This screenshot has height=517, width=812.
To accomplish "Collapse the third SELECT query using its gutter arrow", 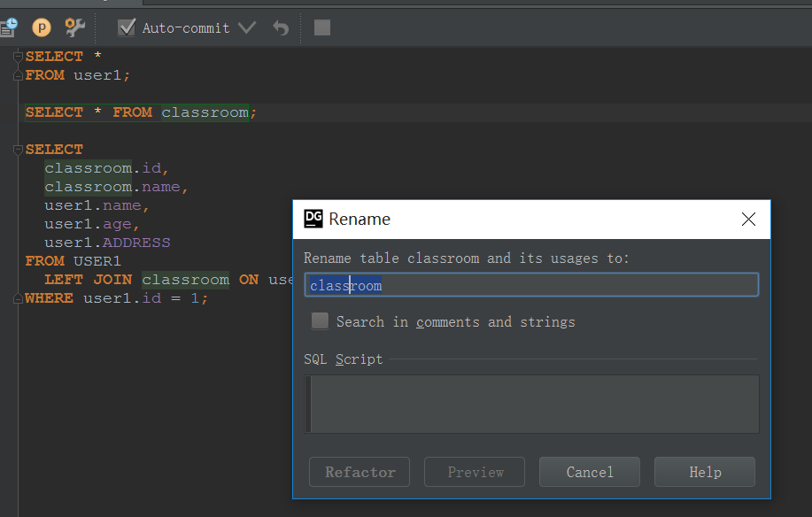I will pyautogui.click(x=18, y=149).
